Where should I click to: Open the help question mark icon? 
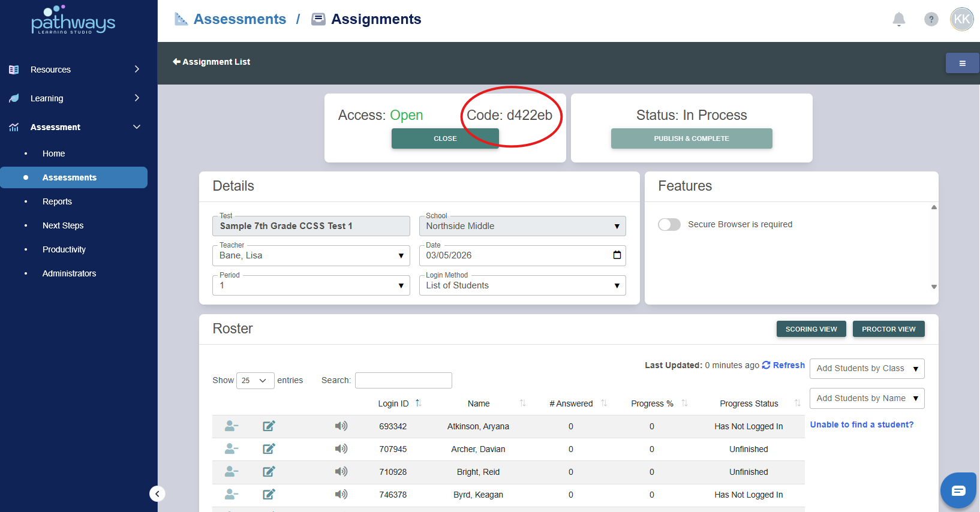pos(931,19)
